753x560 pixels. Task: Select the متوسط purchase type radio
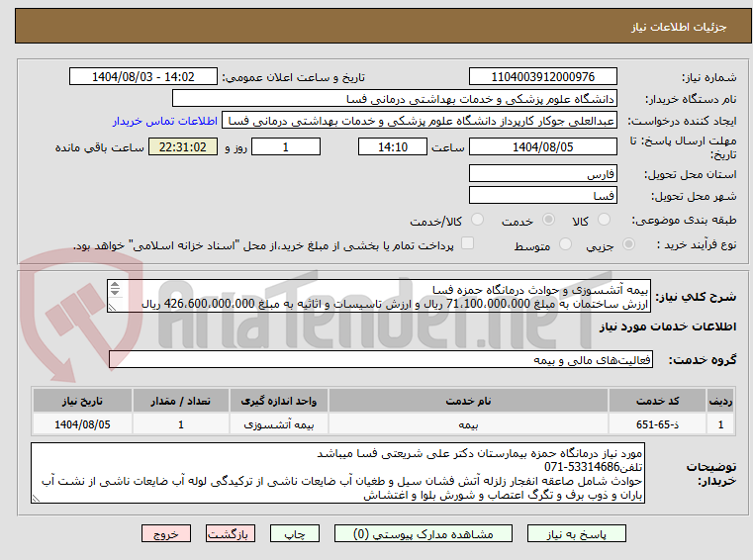pos(566,244)
